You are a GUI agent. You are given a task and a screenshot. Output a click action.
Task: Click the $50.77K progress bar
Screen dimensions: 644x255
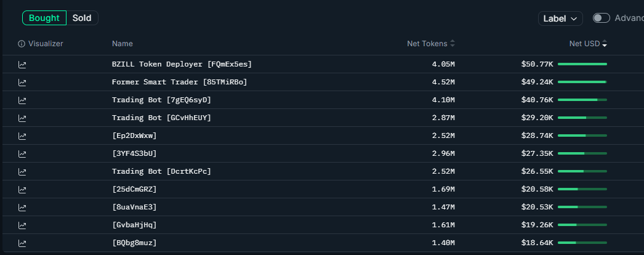[582, 64]
